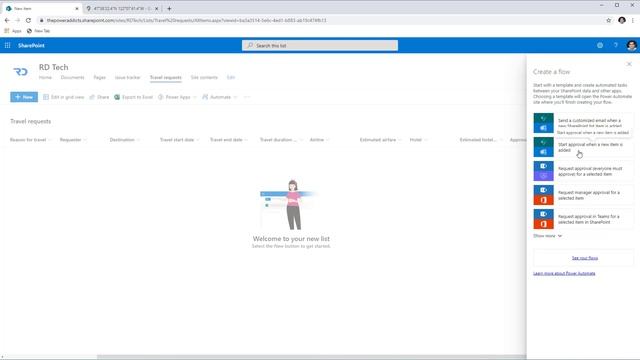This screenshot has height=360, width=640.
Task: Open Estimated airfare column menu
Action: [x=380, y=140]
